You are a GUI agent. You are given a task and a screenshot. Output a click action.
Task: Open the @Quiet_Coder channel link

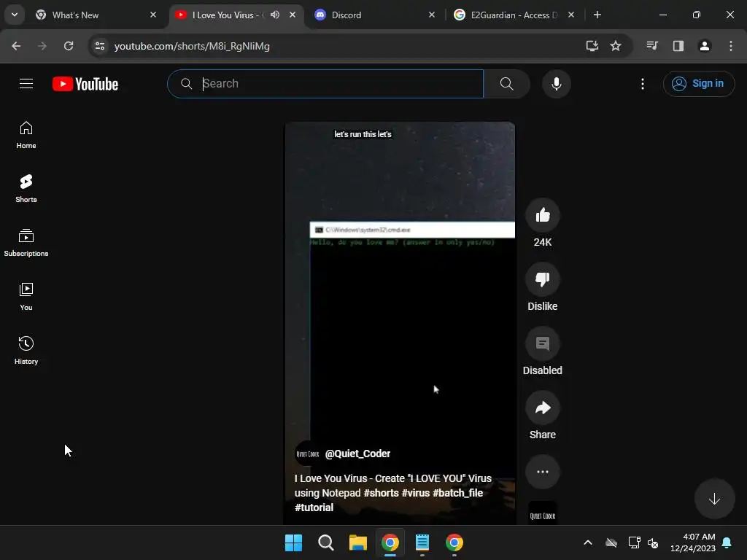(357, 454)
